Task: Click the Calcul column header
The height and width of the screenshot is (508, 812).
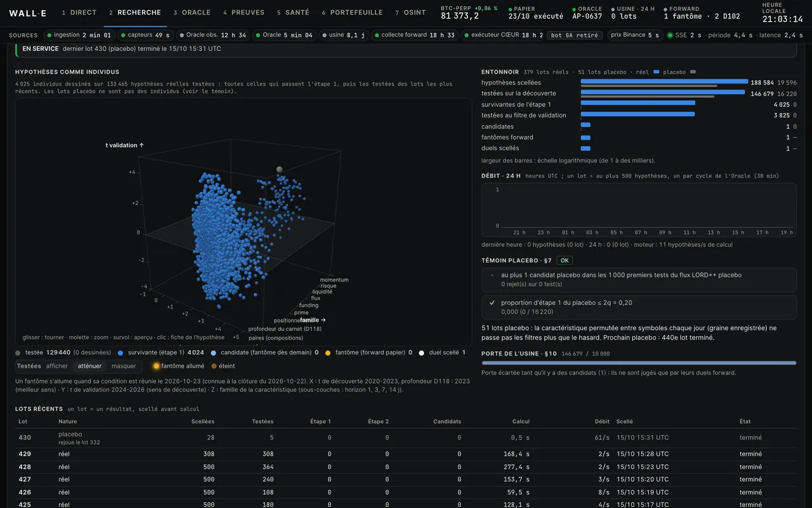Action: (521, 422)
